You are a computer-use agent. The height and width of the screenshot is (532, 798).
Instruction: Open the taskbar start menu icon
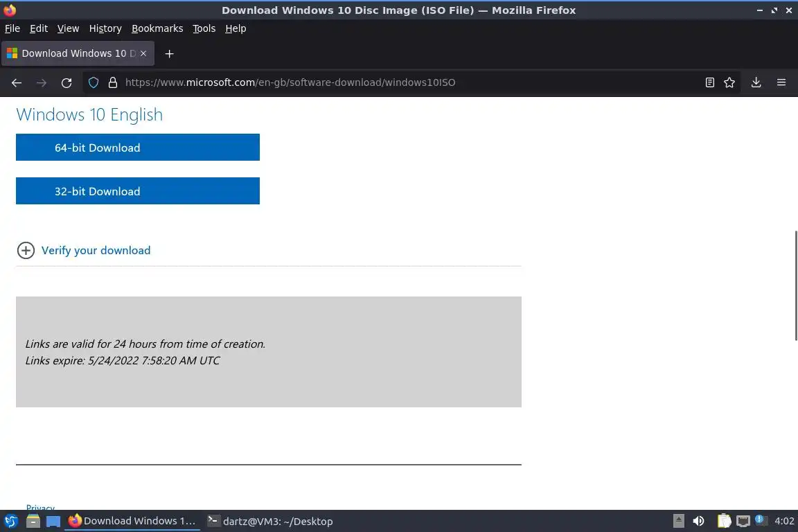(x=10, y=522)
